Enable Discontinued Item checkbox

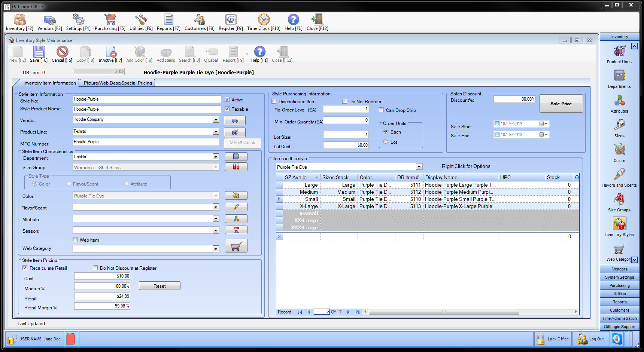tap(274, 101)
